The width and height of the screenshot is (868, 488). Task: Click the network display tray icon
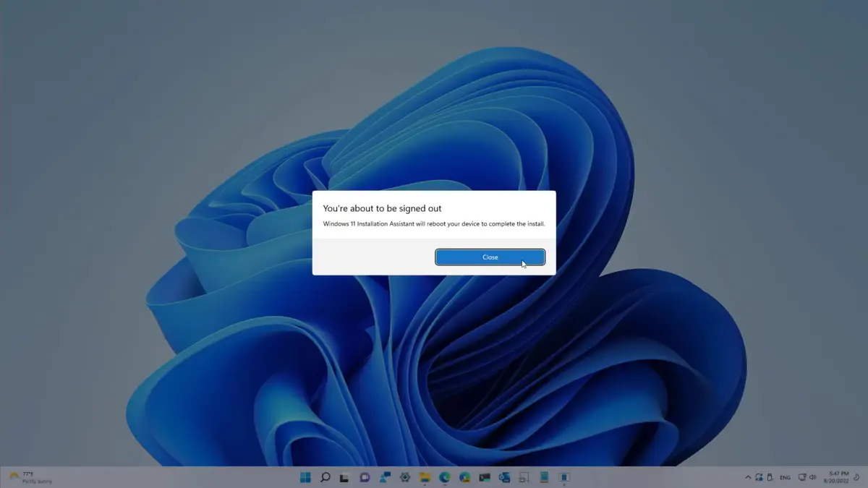pos(802,477)
